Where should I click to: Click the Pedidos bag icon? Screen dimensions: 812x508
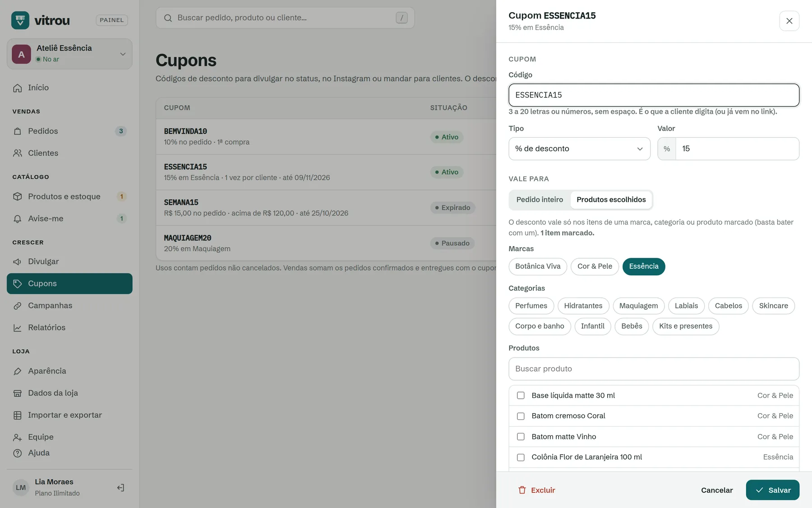coord(18,131)
